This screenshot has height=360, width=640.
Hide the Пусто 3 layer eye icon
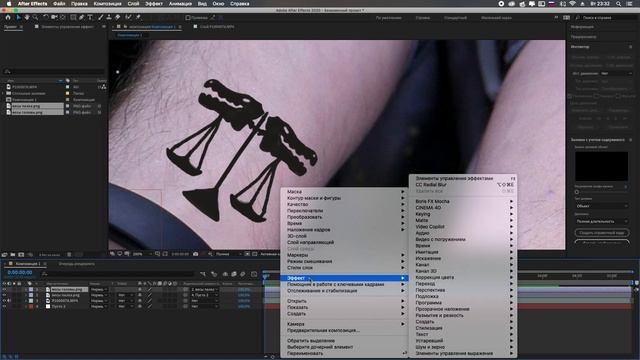point(4,307)
